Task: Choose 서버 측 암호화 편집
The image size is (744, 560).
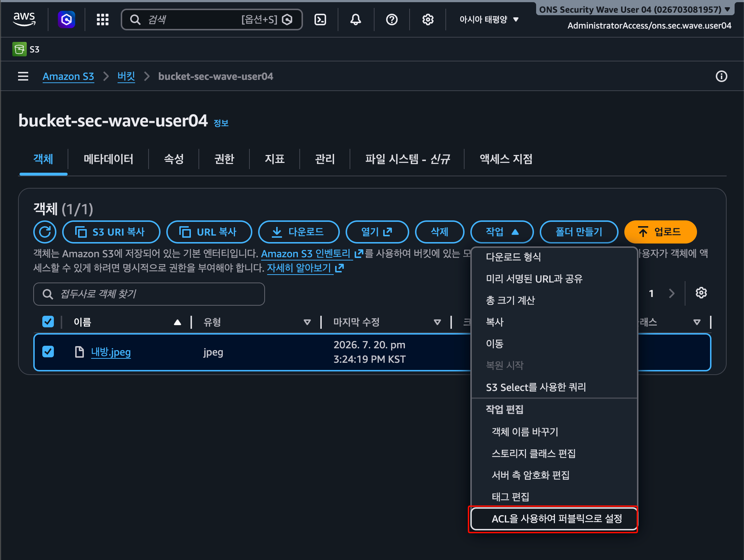Action: click(x=554, y=475)
